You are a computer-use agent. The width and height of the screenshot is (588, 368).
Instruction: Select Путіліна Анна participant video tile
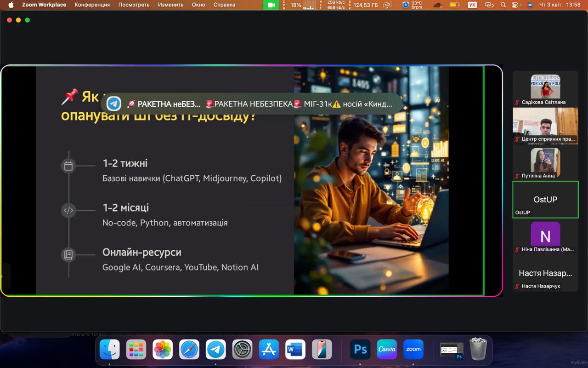click(x=545, y=162)
